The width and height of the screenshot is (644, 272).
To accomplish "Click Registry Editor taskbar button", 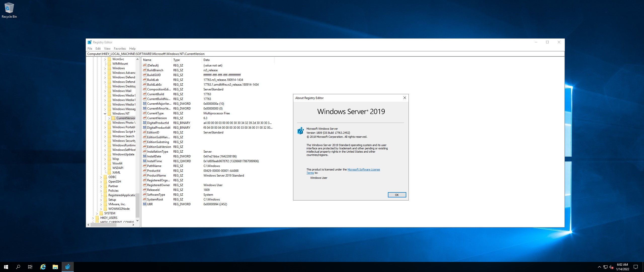I will [x=68, y=267].
